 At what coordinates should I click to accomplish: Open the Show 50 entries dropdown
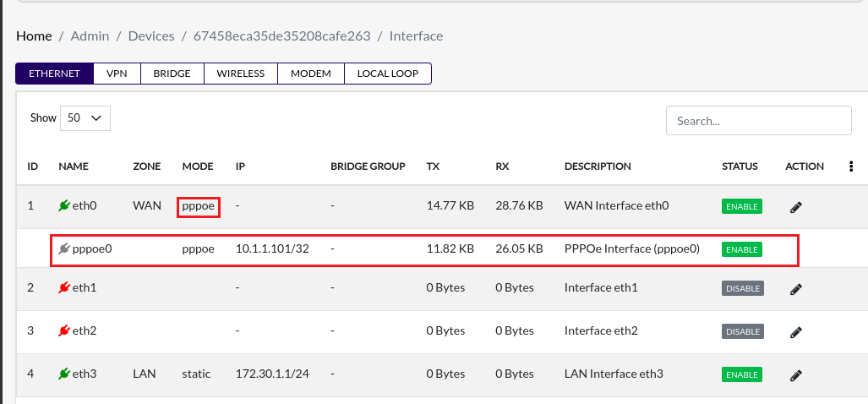pyautogui.click(x=85, y=118)
